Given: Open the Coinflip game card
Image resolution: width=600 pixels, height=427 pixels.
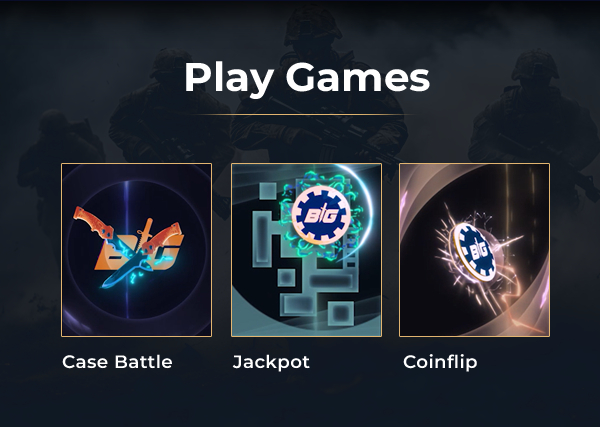Looking at the screenshot, I should point(474,250).
